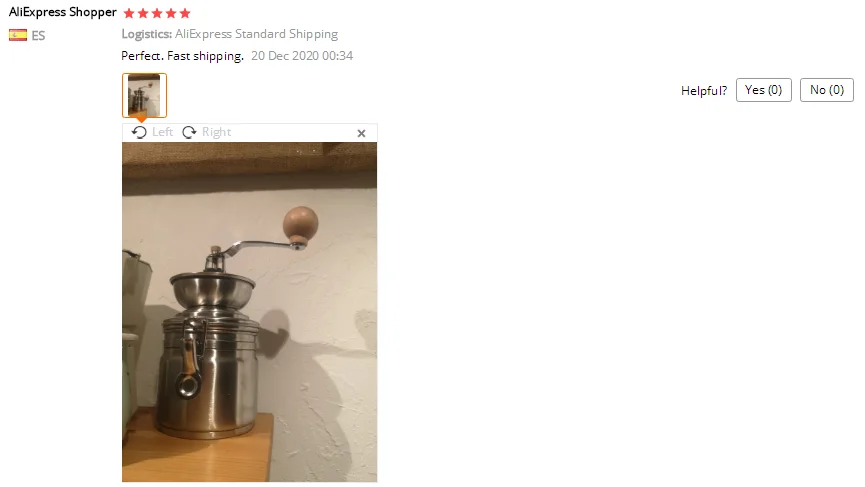Viewport: 865px width, 487px height.
Task: Open the coffee grinder review thumbnail
Action: pyautogui.click(x=145, y=95)
